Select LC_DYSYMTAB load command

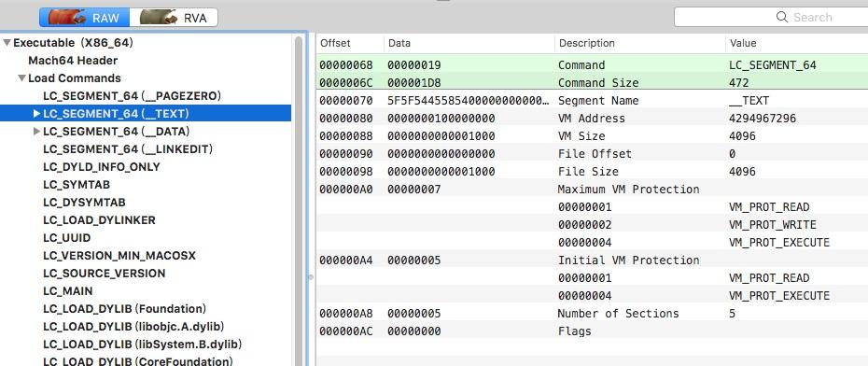coord(84,202)
